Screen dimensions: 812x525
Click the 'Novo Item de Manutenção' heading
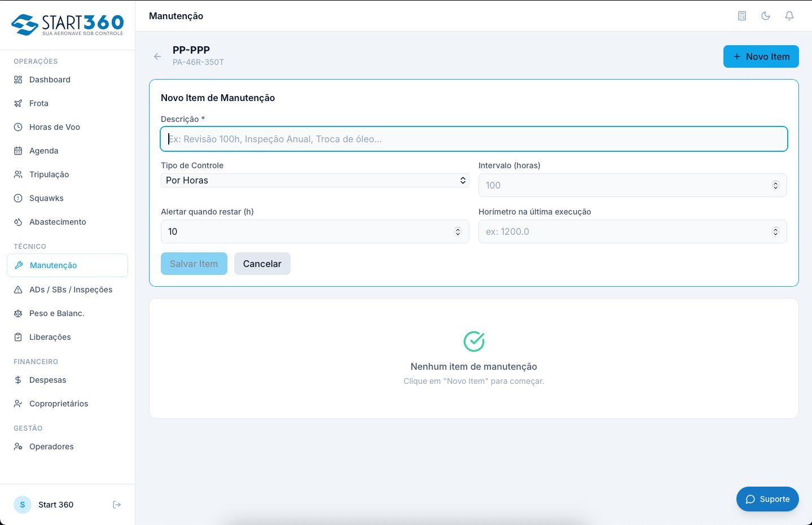point(218,98)
